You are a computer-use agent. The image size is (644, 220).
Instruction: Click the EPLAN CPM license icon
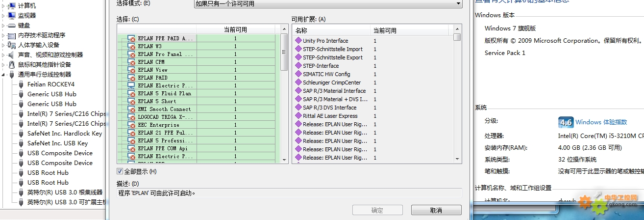131,62
